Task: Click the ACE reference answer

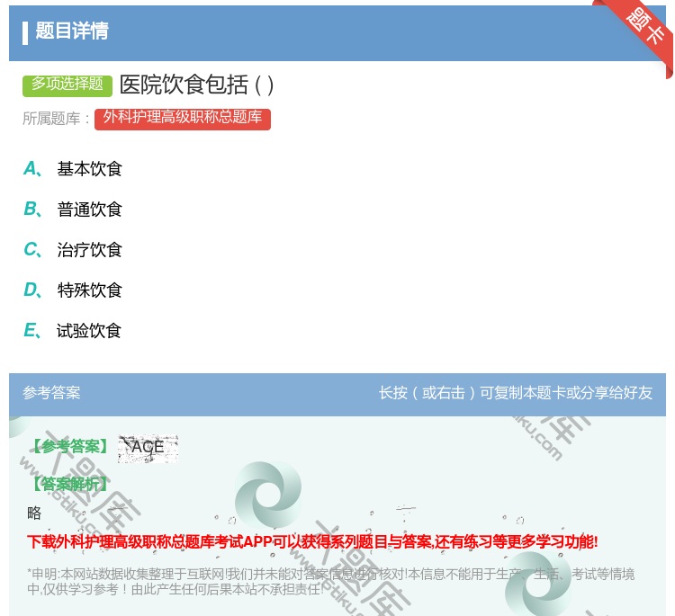Action: (x=148, y=447)
